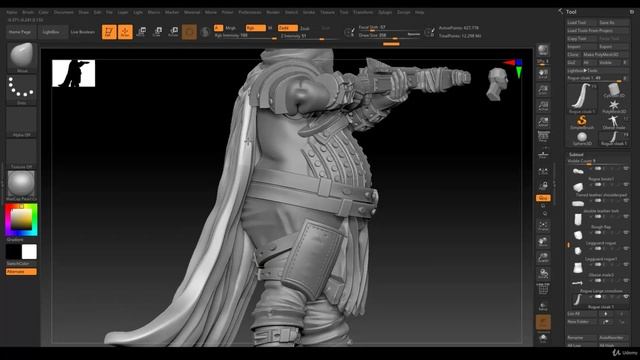
Task: Hide the Rough flap subtool
Action: 626,216
